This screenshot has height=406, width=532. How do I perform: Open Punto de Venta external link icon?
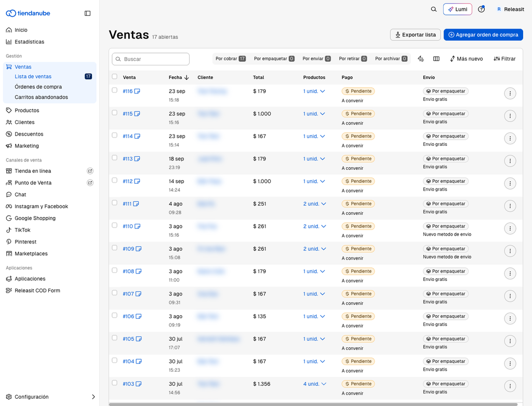tap(90, 183)
